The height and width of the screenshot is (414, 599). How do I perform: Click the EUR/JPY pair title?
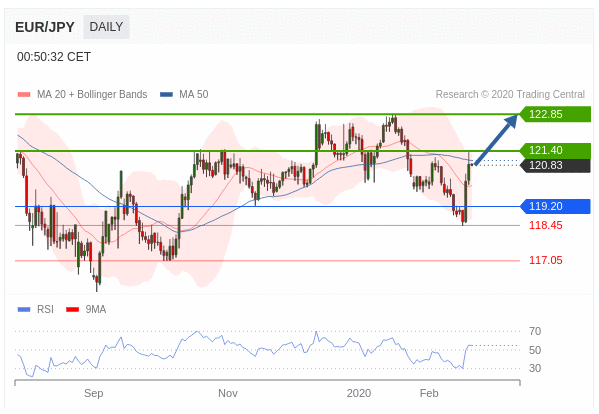click(45, 27)
